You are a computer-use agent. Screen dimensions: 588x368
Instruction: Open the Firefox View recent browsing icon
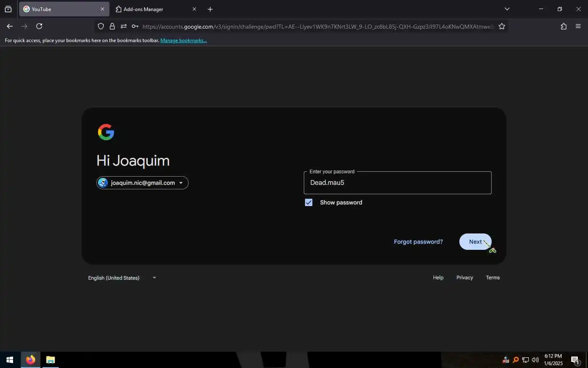8,9
